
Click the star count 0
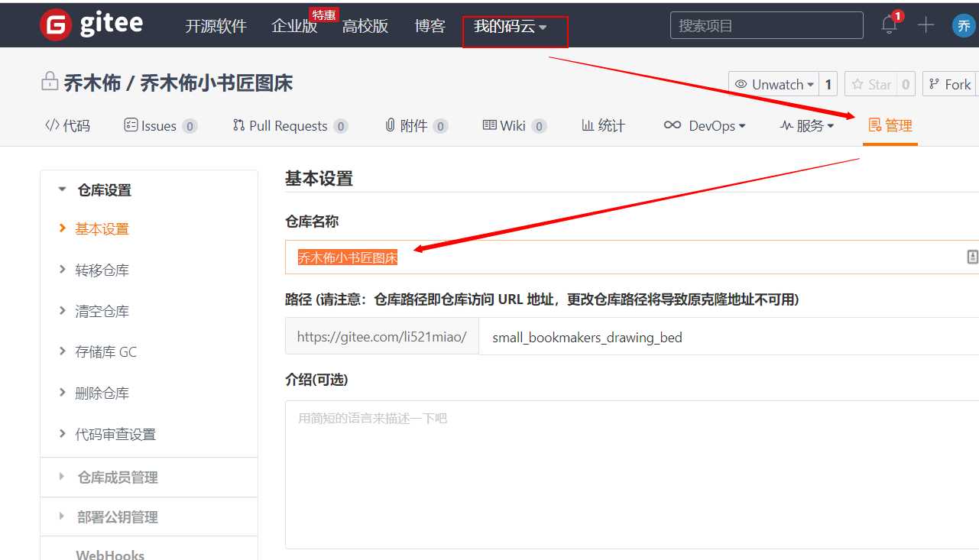(x=906, y=84)
